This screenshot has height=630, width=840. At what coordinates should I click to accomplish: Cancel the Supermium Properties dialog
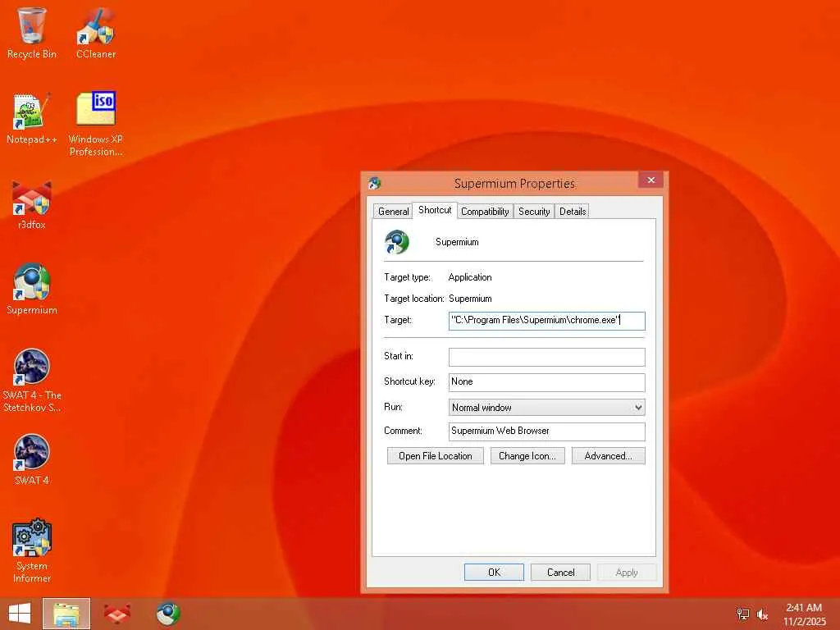click(560, 572)
